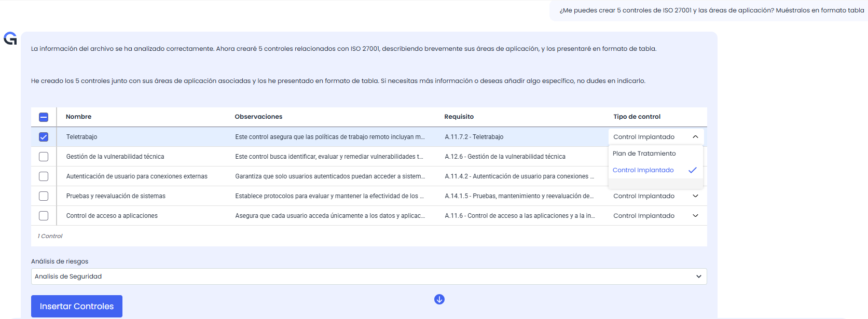Screen dimensions: 868x319
Task: Click the scroll-down arrow circle icon
Action: [439, 299]
